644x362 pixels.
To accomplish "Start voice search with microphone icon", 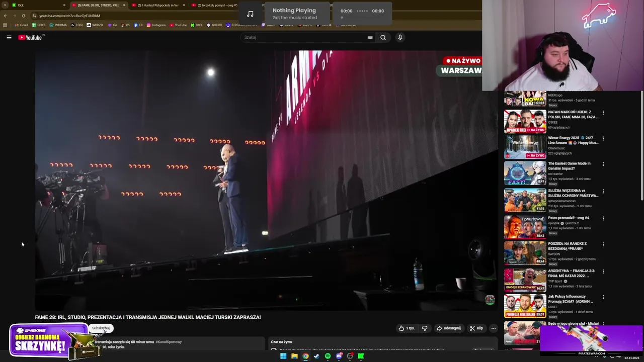I will [400, 37].
